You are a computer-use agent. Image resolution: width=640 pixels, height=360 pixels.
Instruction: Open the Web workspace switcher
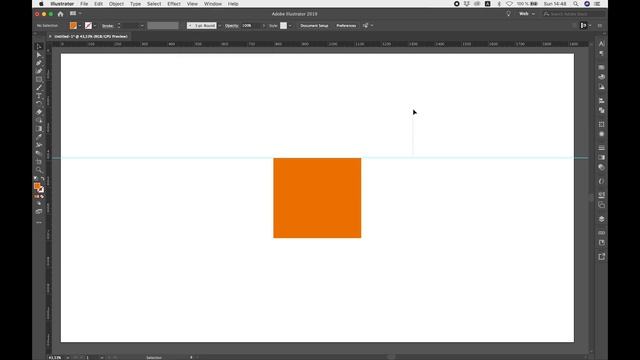pos(527,14)
